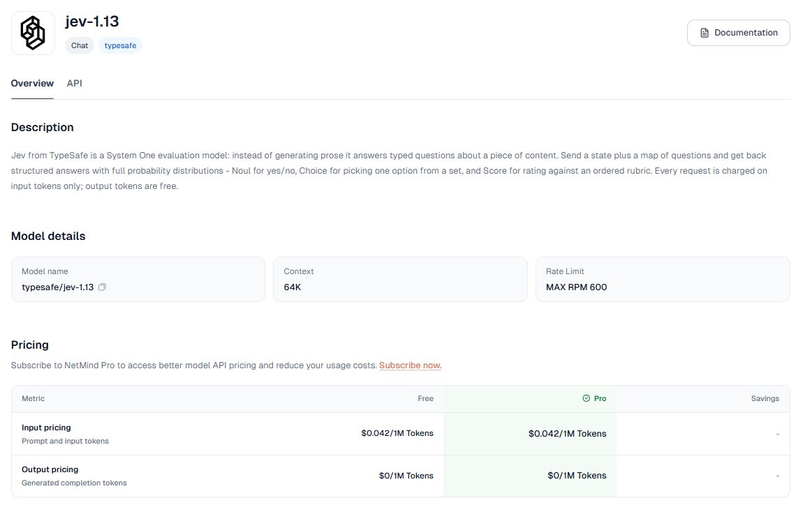Follow the Subscribe now link
812x505 pixels.
tap(410, 365)
